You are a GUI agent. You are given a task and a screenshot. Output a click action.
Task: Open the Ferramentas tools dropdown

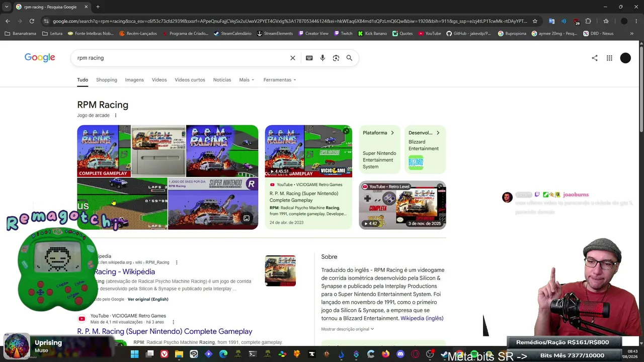pyautogui.click(x=280, y=80)
